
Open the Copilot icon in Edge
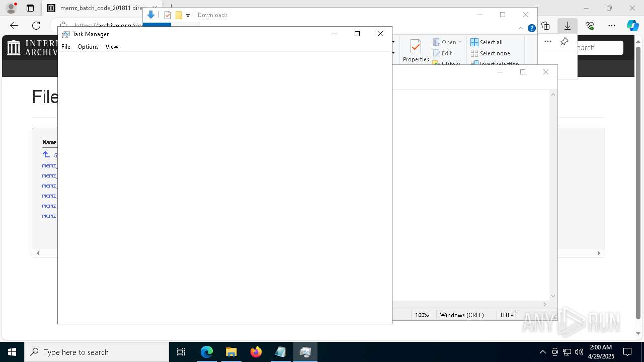[632, 26]
